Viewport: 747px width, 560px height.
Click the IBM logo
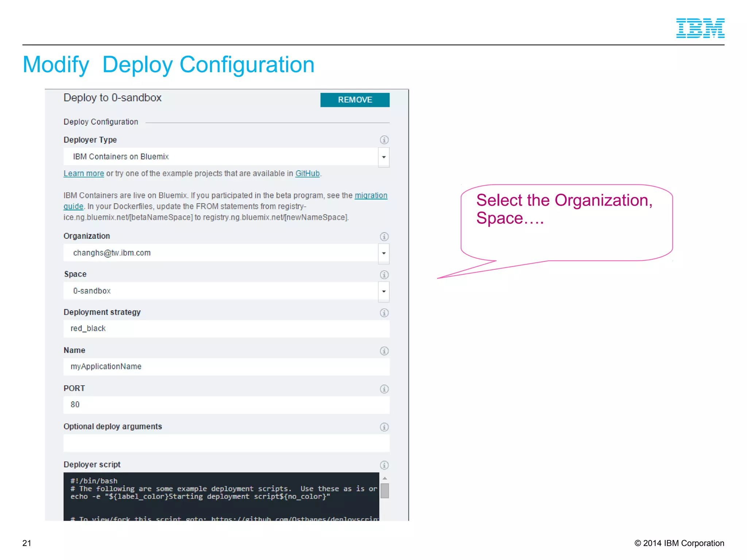700,28
